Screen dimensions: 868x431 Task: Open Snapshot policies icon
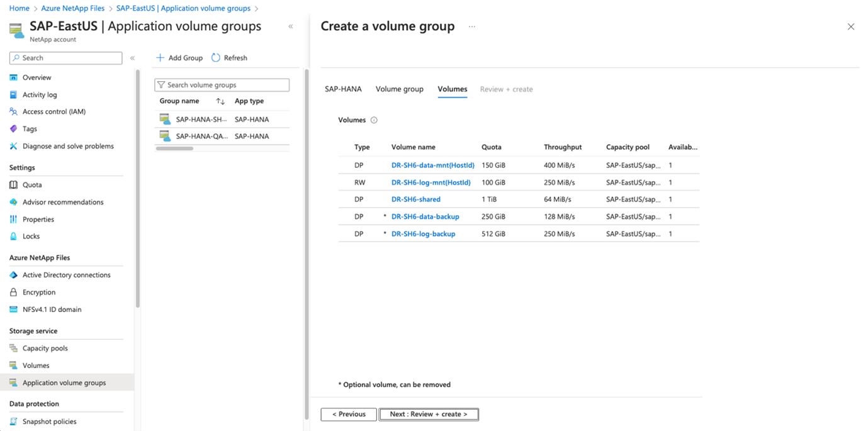13,422
